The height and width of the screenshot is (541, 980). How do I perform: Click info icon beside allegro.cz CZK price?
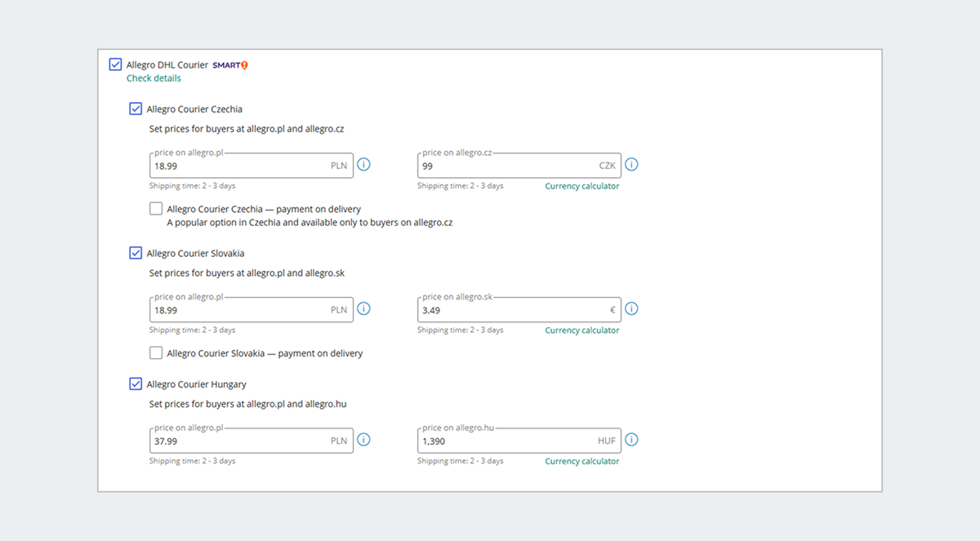click(631, 165)
